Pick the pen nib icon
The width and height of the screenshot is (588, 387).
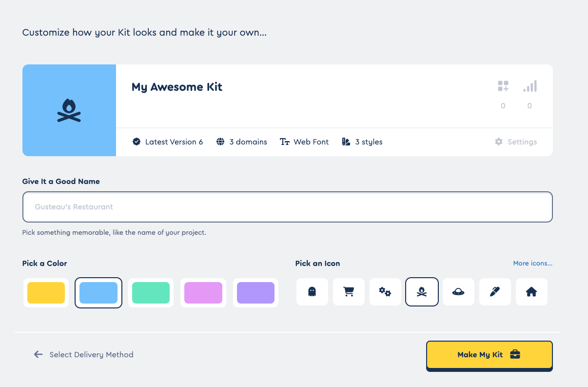[x=495, y=292]
